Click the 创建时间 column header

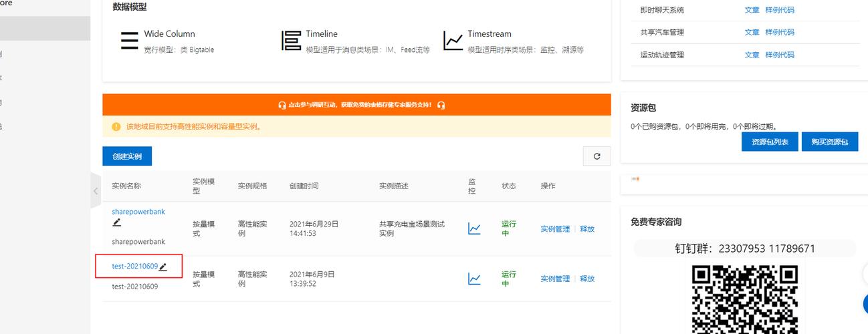click(x=304, y=186)
